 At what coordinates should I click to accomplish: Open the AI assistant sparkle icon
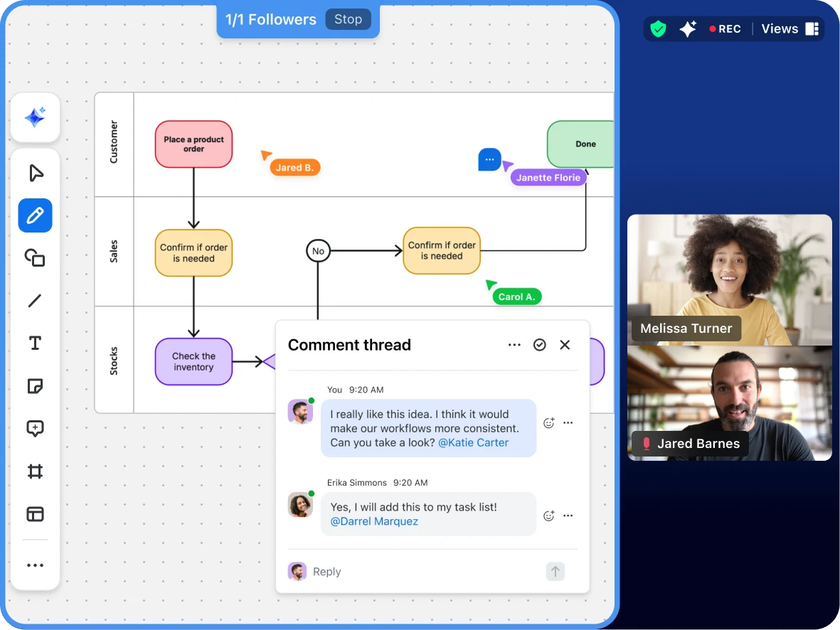pos(35,117)
